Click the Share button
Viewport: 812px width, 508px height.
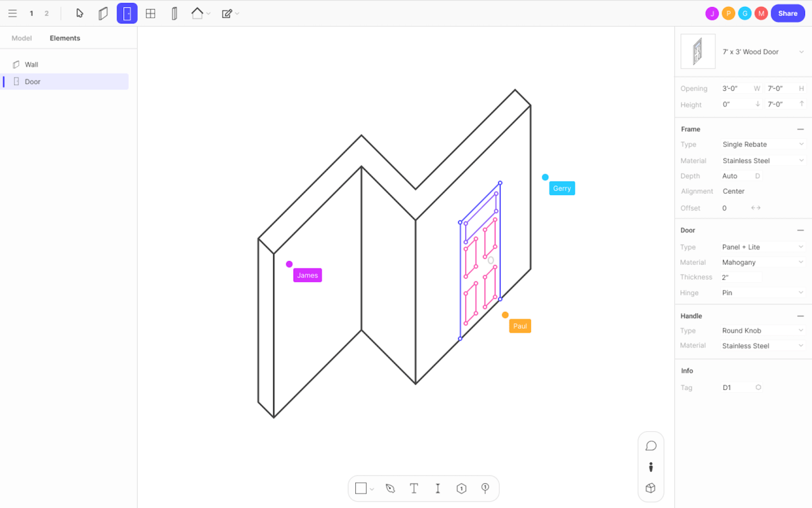tap(788, 13)
